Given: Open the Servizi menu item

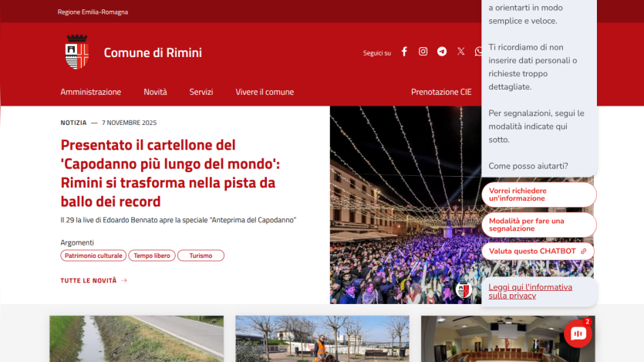Looking at the screenshot, I should click(201, 92).
